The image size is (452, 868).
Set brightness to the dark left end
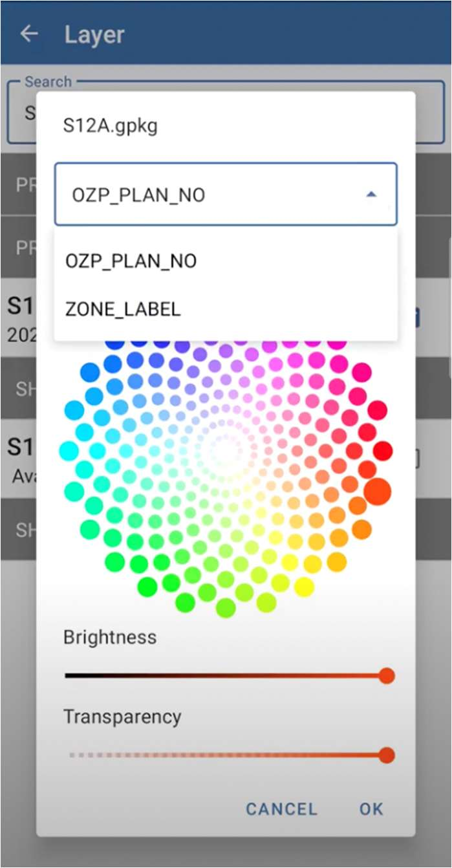(69, 676)
